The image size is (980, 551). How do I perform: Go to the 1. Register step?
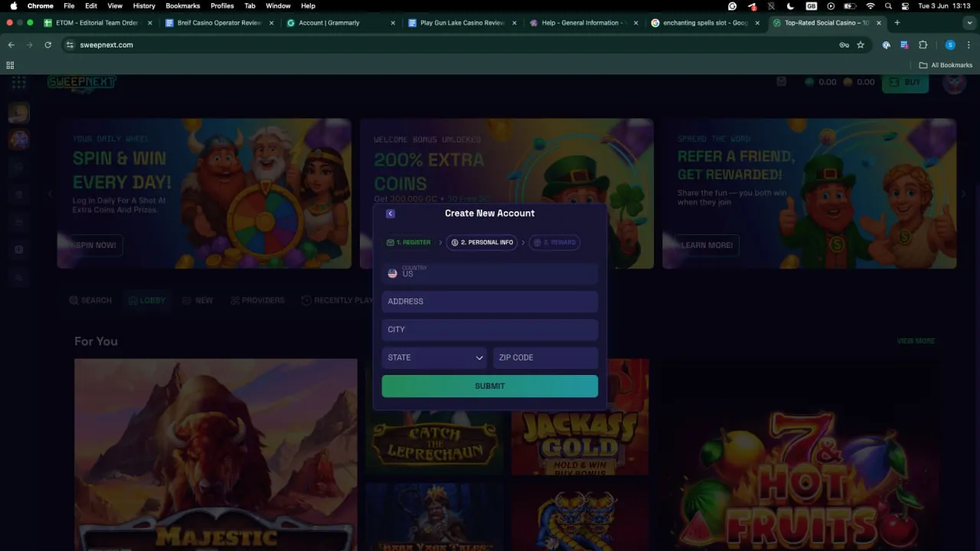point(409,243)
